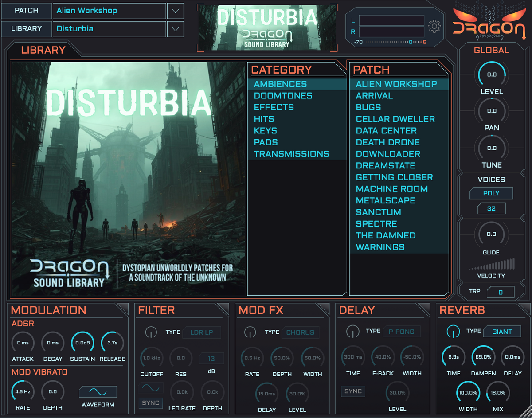Viewport: 532px width, 418px height.
Task: Load the BUGS patch
Action: (399, 107)
